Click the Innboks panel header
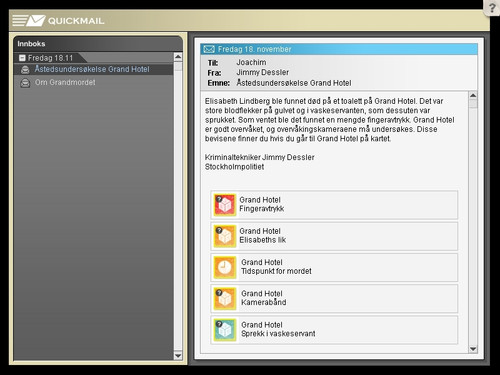The image size is (500, 375). coord(98,44)
